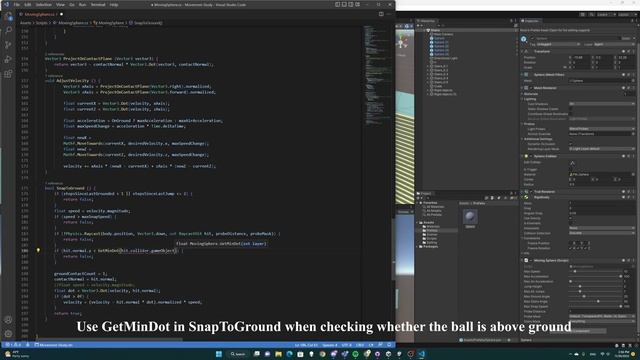
Task: Select the Prefabs folder in Project panel
Action: [x=432, y=231]
